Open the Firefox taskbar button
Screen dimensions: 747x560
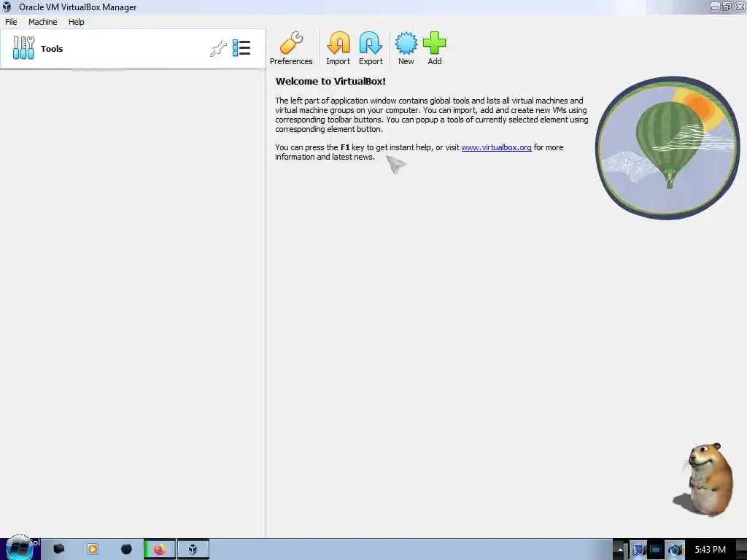pos(160,550)
